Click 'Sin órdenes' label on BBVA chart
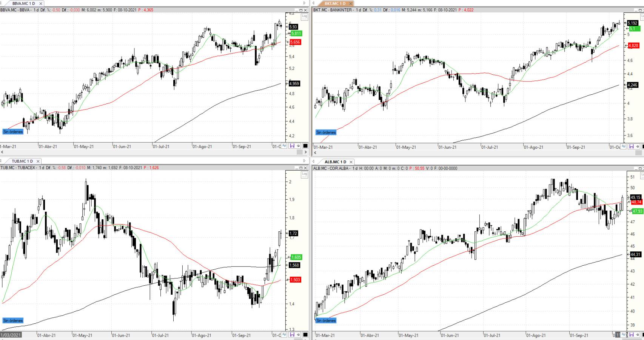The width and height of the screenshot is (644, 340). [13, 132]
